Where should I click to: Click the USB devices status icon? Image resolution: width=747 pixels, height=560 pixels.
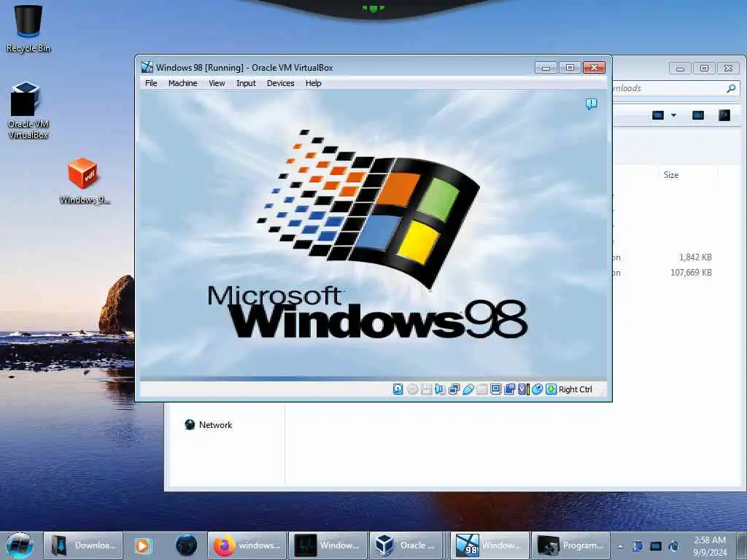(468, 389)
